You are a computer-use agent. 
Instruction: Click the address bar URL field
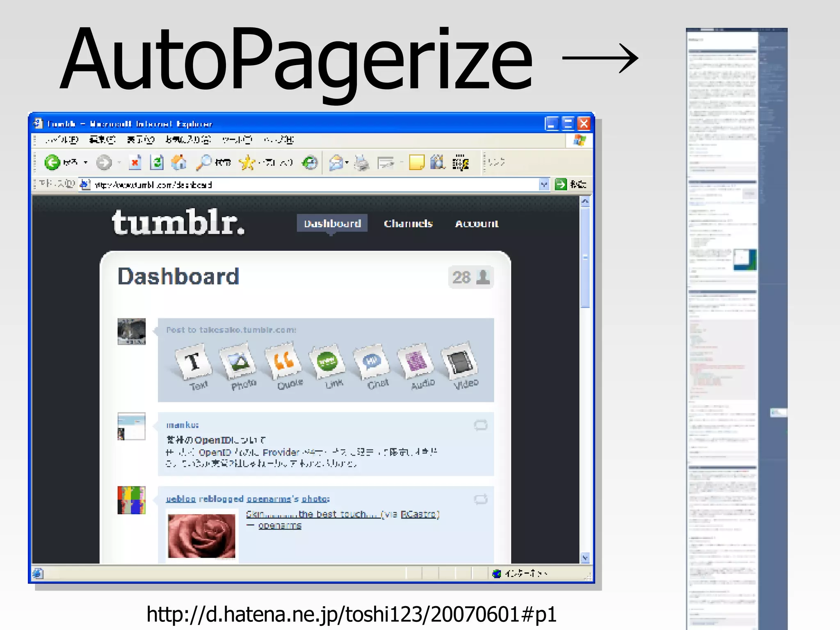point(310,185)
